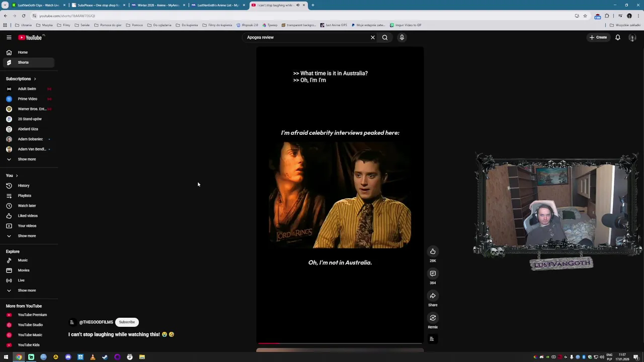Open watch History
This screenshot has height=362, width=644.
(x=28, y=186)
